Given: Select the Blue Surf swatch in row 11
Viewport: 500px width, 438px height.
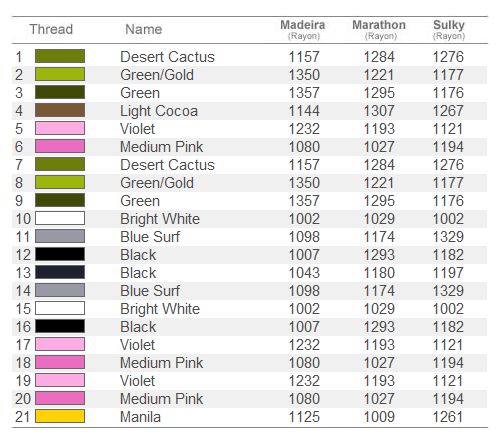Looking at the screenshot, I should tap(60, 236).
